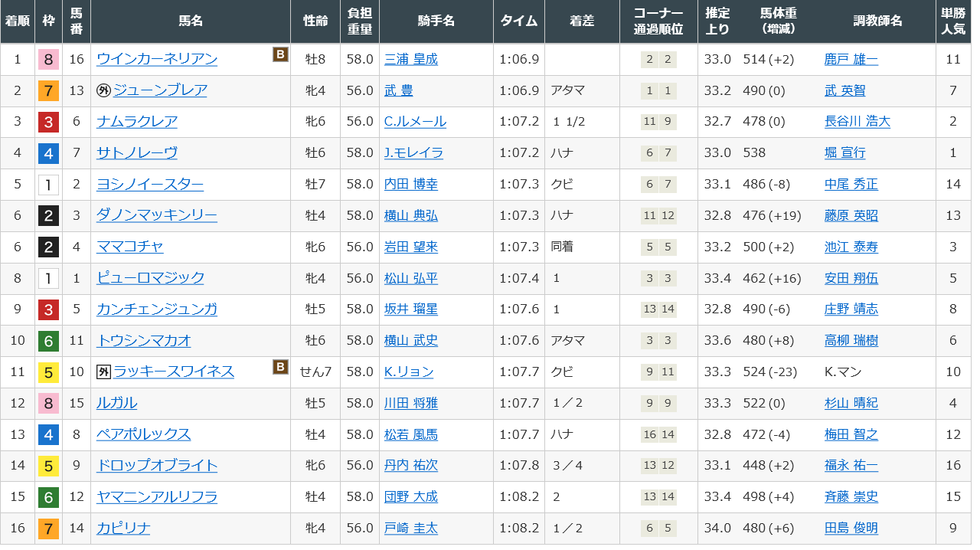Click yellow frame 5 badge in ドロップオブライト row
Image resolution: width=980 pixels, height=550 pixels.
tap(48, 466)
